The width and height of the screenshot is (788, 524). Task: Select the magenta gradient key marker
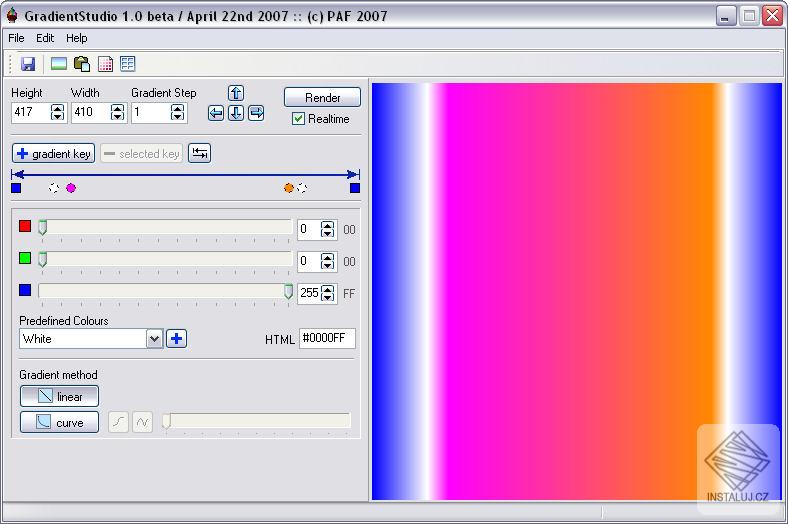[71, 188]
